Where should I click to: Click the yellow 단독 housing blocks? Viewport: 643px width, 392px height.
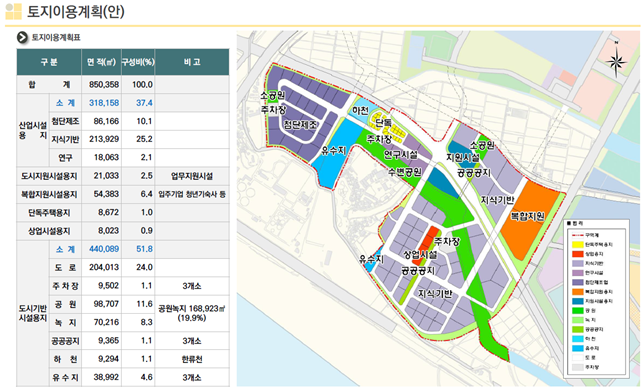[x=386, y=124]
